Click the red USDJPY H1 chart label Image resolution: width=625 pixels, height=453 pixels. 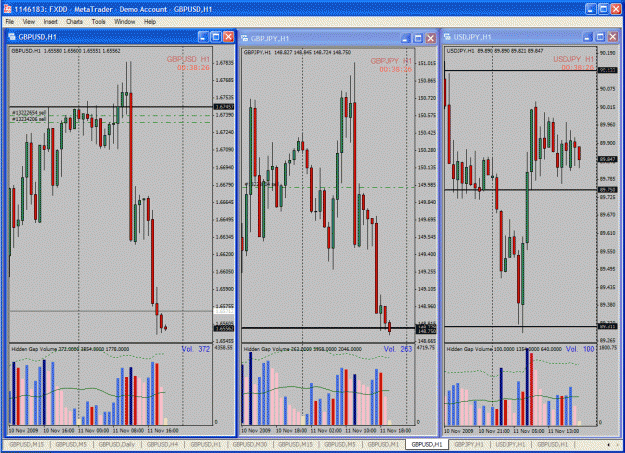pyautogui.click(x=573, y=59)
